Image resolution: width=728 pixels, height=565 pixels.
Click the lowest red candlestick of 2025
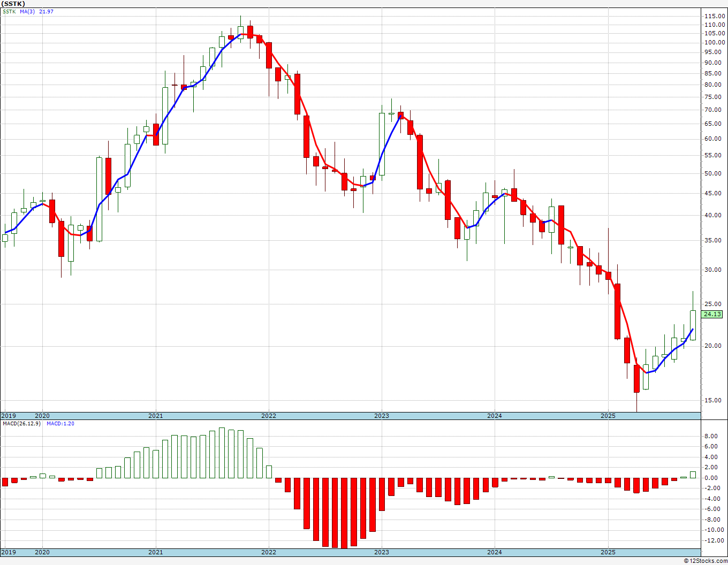(x=636, y=379)
